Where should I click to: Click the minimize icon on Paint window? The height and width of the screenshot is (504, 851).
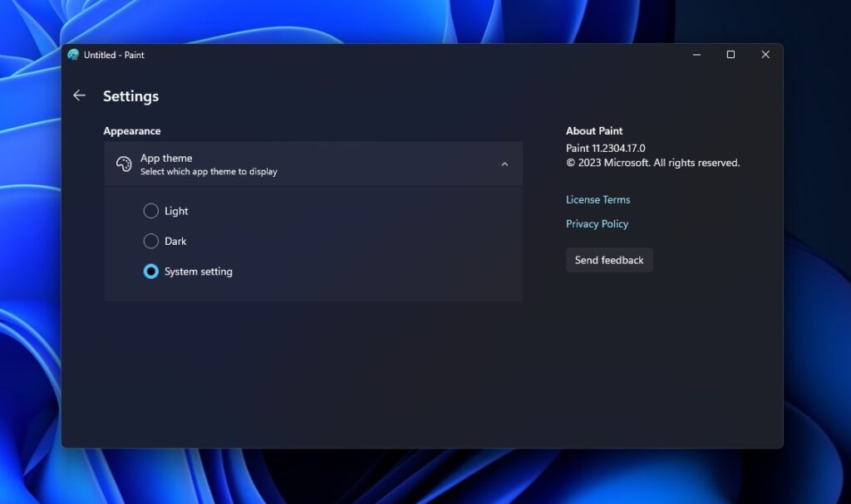click(696, 54)
